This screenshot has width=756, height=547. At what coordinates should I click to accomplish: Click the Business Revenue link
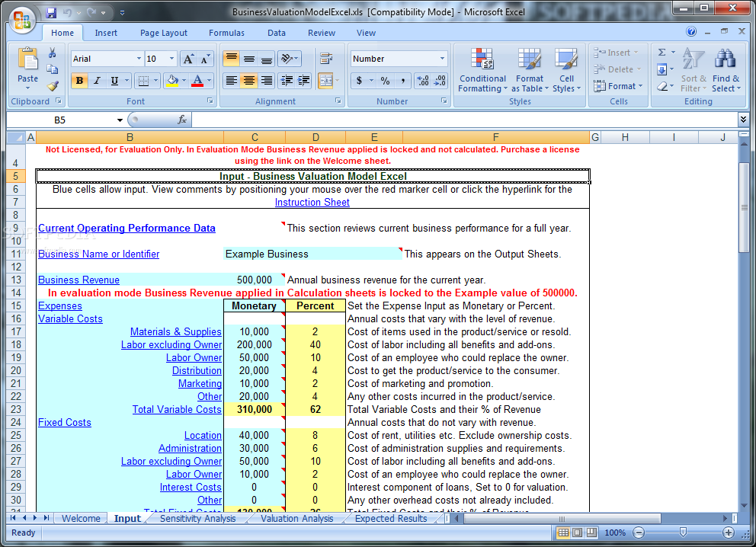[x=78, y=280]
